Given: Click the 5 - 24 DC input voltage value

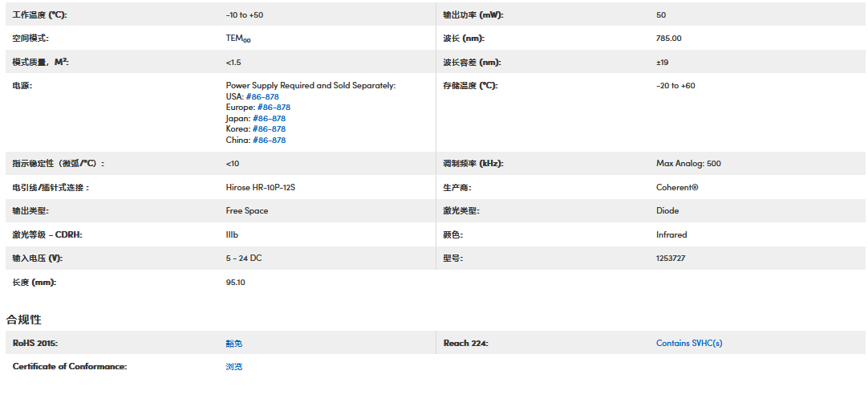Looking at the screenshot, I should (x=245, y=259).
